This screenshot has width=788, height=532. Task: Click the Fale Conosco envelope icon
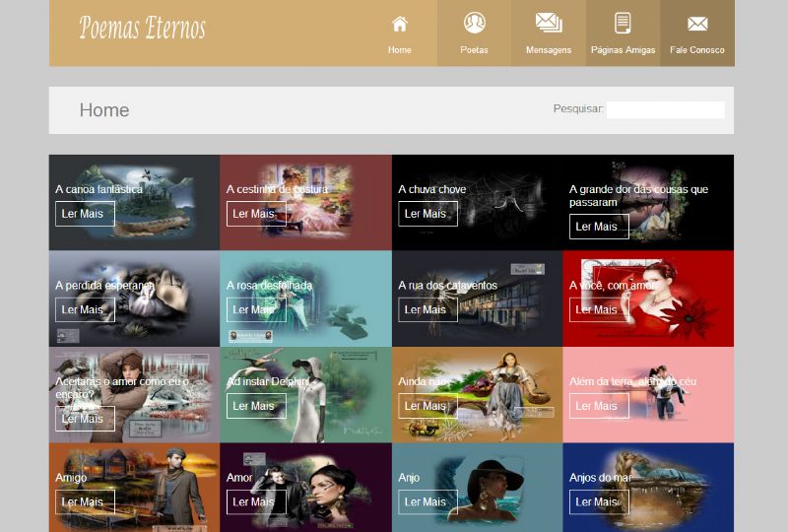click(697, 24)
